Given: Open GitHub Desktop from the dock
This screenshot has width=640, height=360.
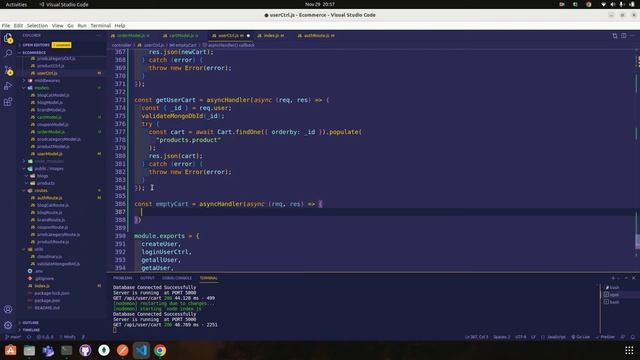Looking at the screenshot, I should coord(85,350).
